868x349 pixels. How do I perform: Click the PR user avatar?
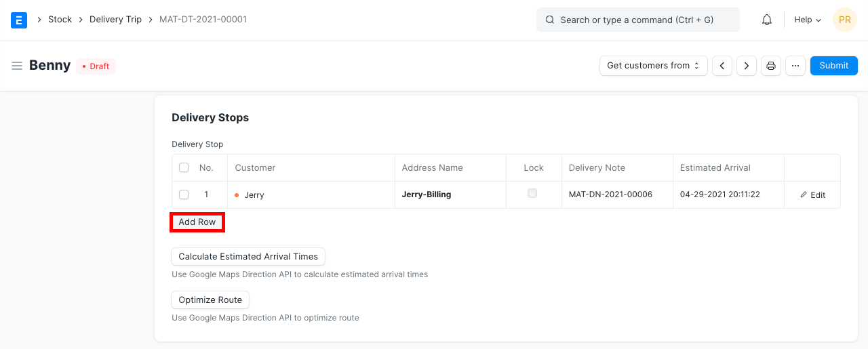pyautogui.click(x=844, y=20)
